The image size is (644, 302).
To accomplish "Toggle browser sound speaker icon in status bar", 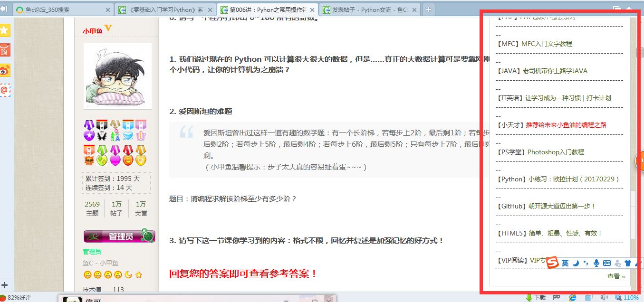I will tap(604, 298).
